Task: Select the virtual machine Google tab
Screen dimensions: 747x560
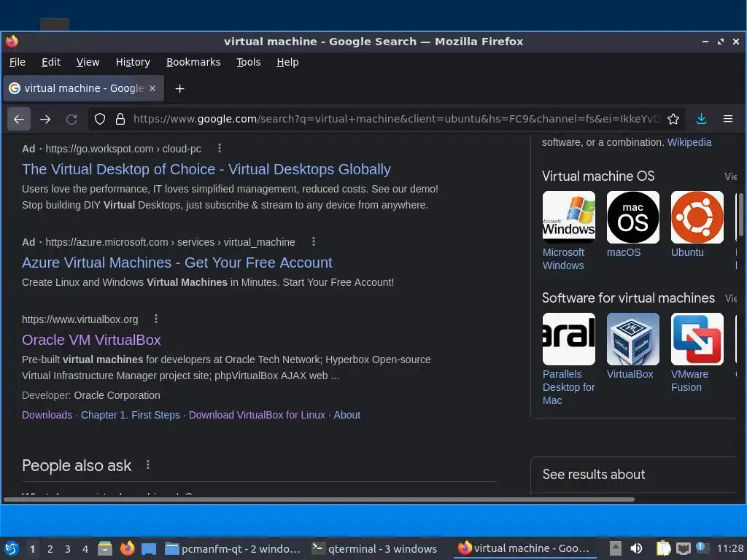Action: click(83, 88)
